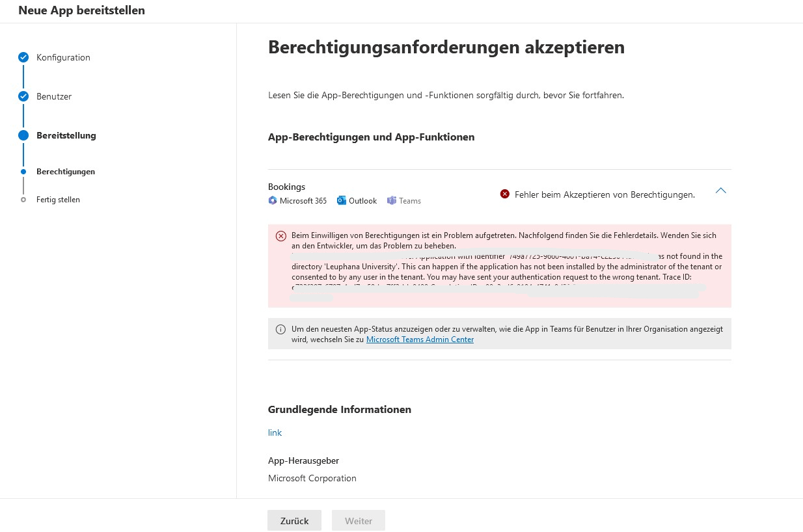
Task: Click the Zurück button
Action: pyautogui.click(x=294, y=521)
